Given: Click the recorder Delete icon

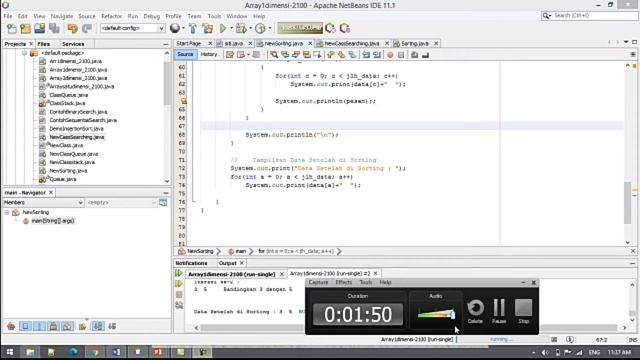Looking at the screenshot, I should [475, 311].
